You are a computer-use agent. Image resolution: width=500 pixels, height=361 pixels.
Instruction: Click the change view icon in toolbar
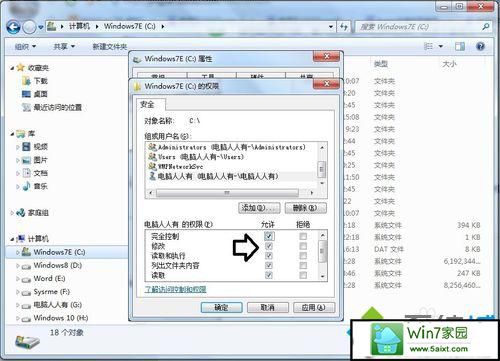pos(428,46)
